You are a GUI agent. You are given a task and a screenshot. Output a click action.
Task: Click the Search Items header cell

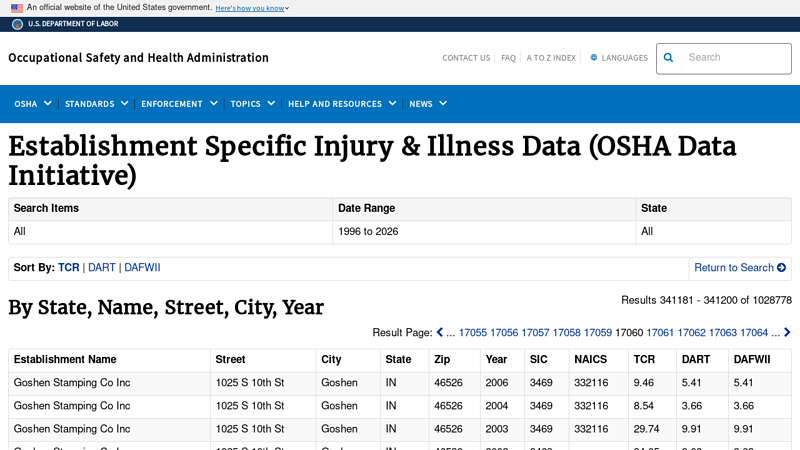point(170,209)
